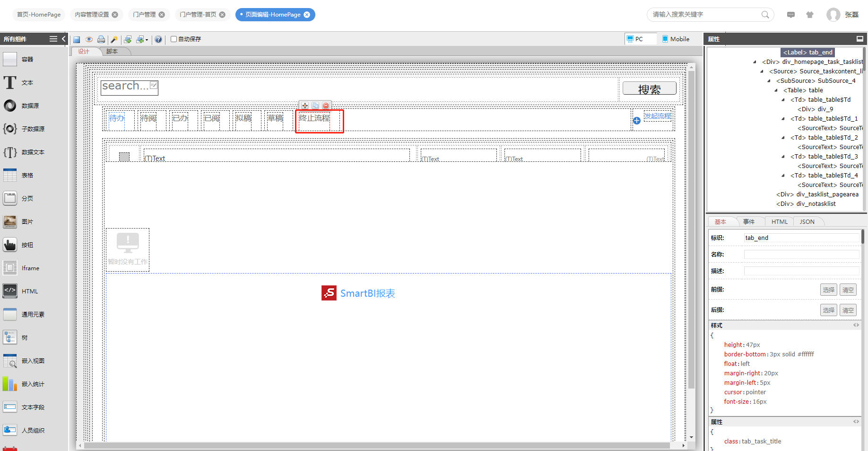Collapse the table_table$Td_3 tree node
Viewport: 868px width, 451px height.
coord(783,157)
